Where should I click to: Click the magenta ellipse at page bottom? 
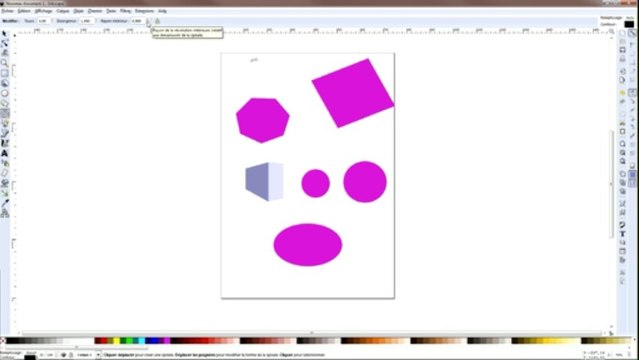tap(308, 245)
